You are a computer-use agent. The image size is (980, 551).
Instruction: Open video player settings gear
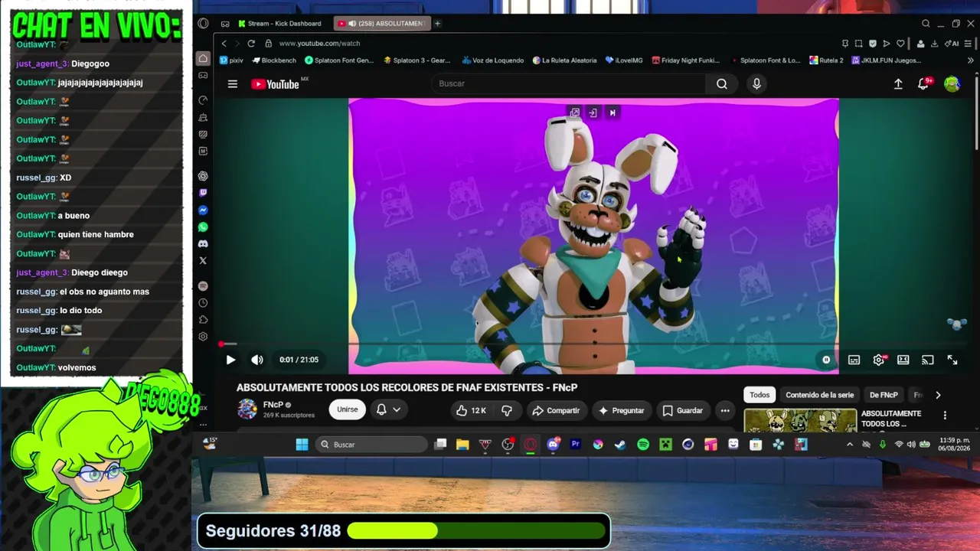tap(879, 360)
